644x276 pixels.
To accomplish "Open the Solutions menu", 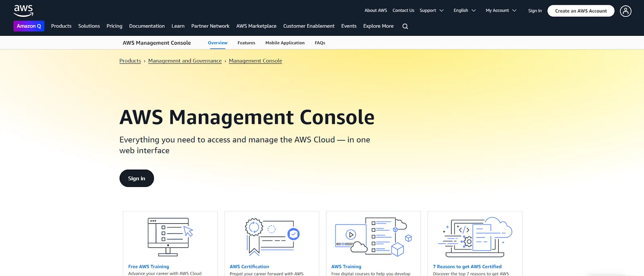I will point(89,26).
